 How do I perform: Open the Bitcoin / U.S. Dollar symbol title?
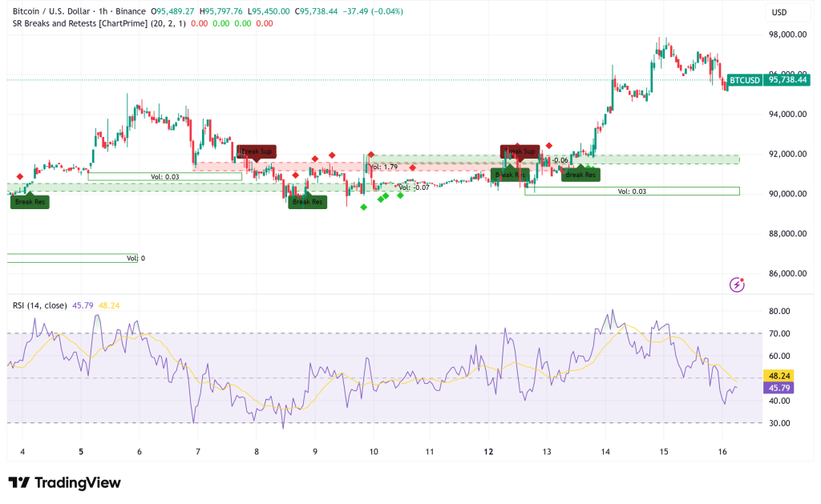tap(51, 12)
